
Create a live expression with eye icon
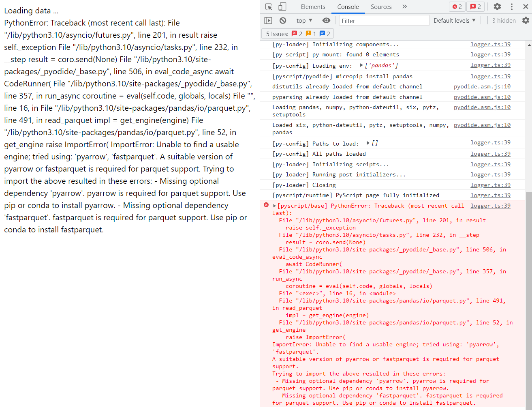point(326,21)
